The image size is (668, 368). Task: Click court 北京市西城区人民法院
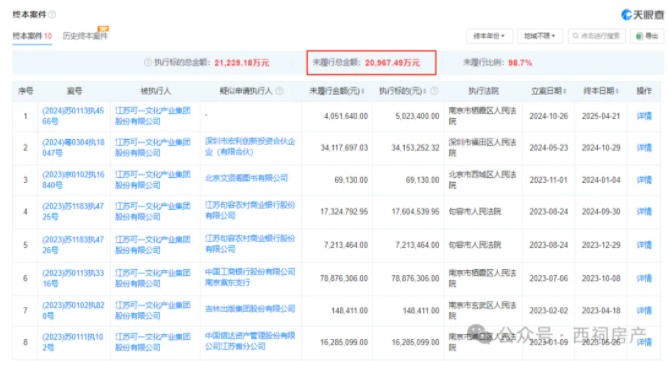coord(482,180)
